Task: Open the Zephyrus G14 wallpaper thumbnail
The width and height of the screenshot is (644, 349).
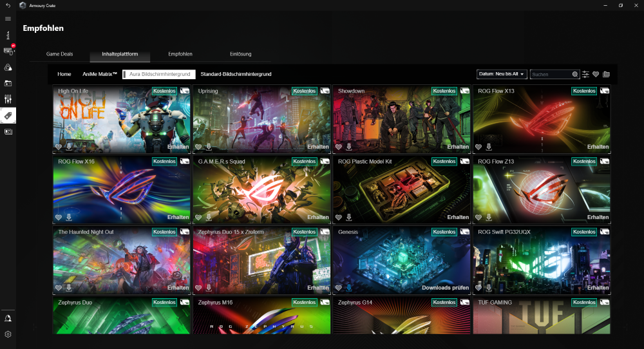Action: [x=402, y=316]
